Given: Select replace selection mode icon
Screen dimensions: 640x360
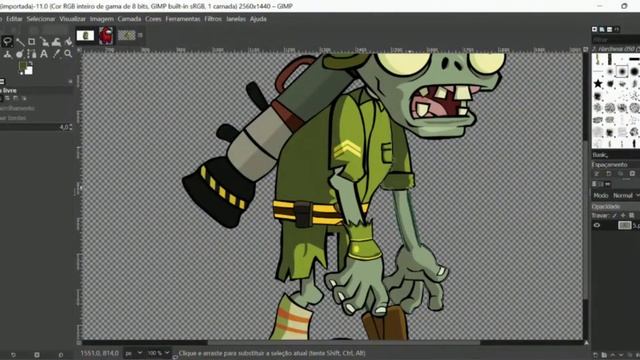Looking at the screenshot, I should 1,98.
